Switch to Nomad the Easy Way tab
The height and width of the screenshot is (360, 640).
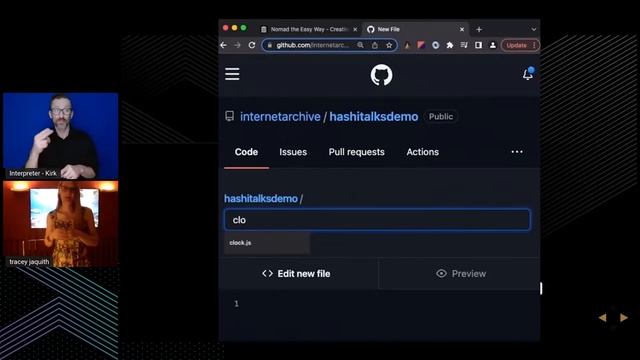tap(309, 29)
